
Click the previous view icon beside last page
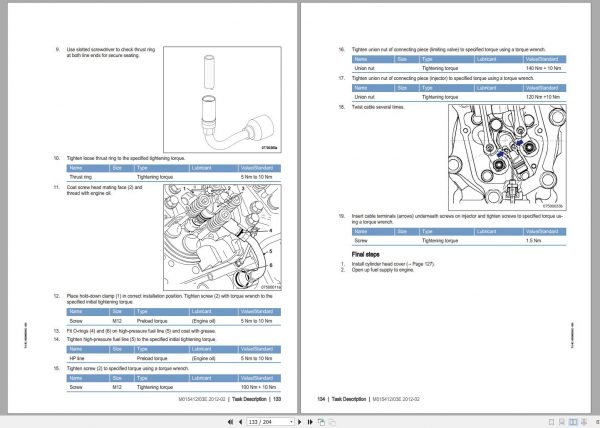[321, 422]
